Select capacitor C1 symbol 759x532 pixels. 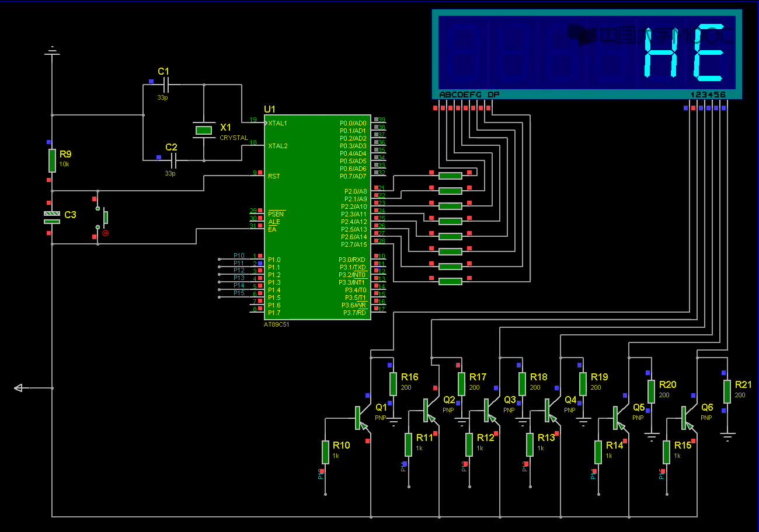pyautogui.click(x=165, y=86)
